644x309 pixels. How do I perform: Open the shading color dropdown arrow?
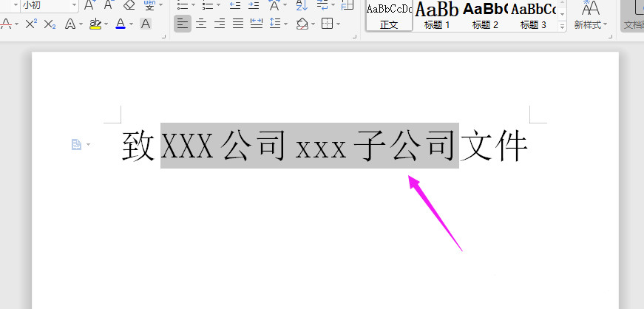[x=313, y=24]
